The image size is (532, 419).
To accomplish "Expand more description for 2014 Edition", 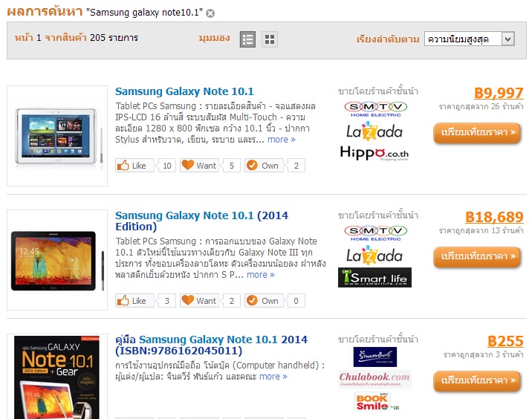I will [x=261, y=274].
